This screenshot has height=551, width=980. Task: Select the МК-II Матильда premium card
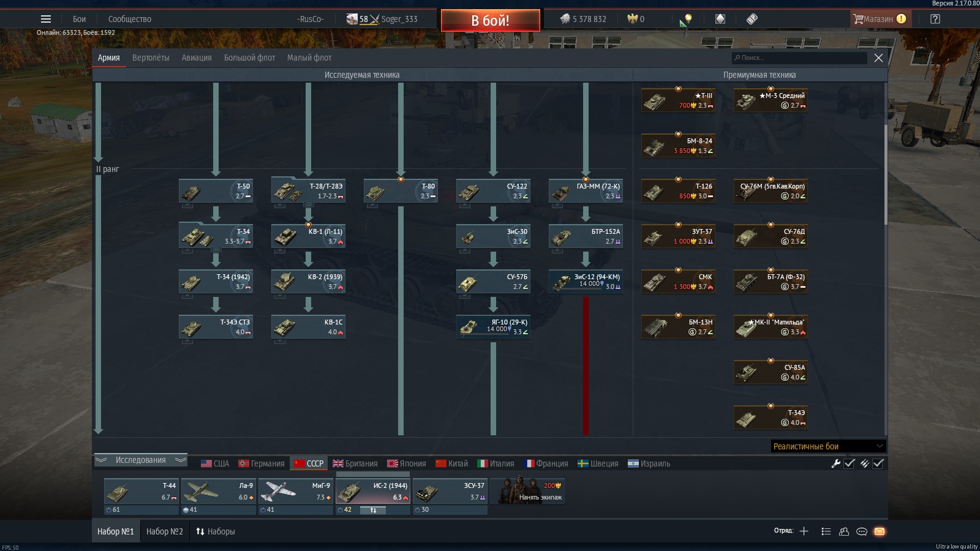771,327
